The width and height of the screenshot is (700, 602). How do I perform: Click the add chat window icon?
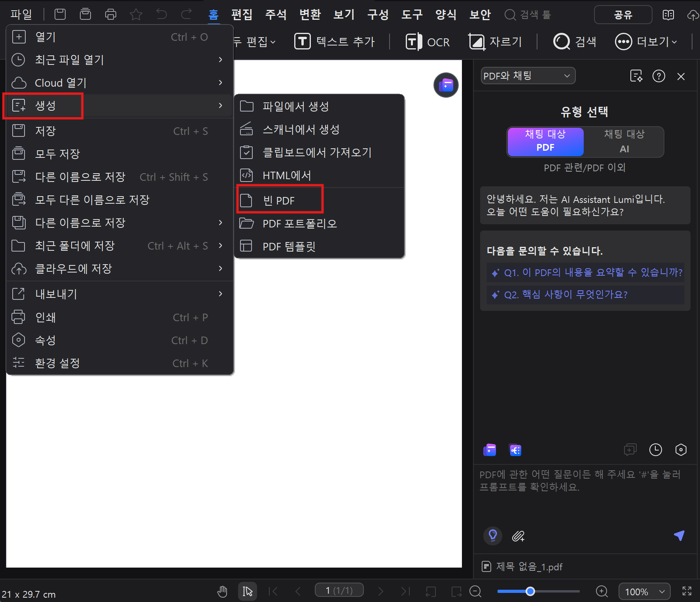pos(630,450)
